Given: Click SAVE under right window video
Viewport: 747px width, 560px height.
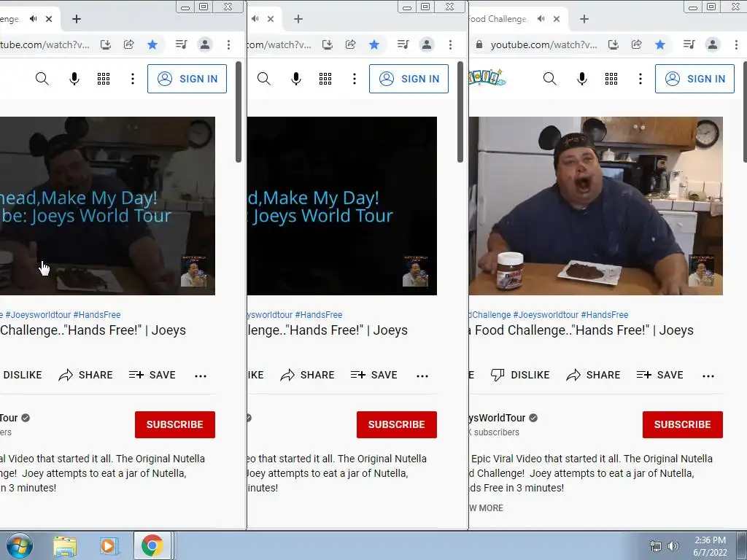Looking at the screenshot, I should pos(659,376).
